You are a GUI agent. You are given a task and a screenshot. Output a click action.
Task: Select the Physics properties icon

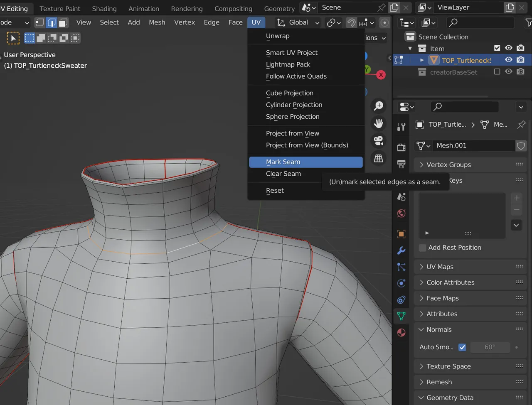[x=401, y=283]
